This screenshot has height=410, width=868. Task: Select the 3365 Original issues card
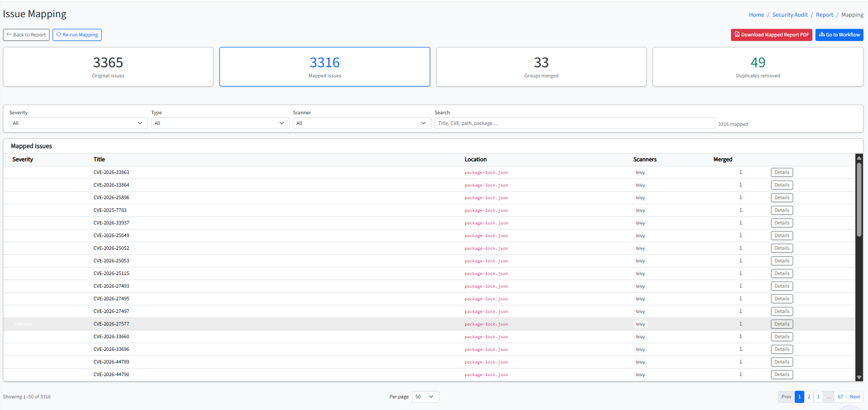point(108,67)
